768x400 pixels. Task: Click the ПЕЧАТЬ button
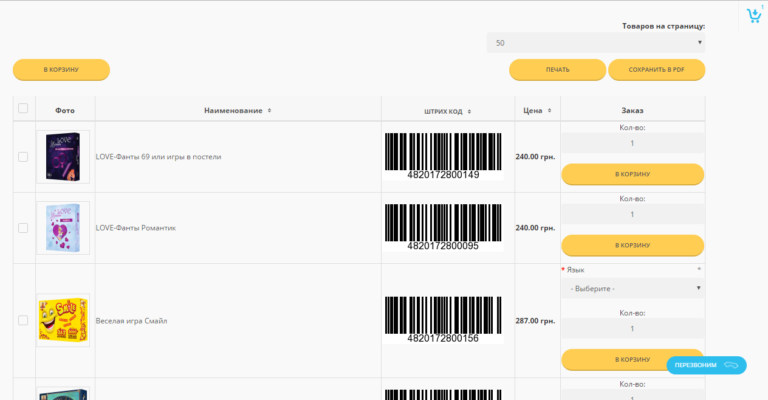tap(557, 70)
